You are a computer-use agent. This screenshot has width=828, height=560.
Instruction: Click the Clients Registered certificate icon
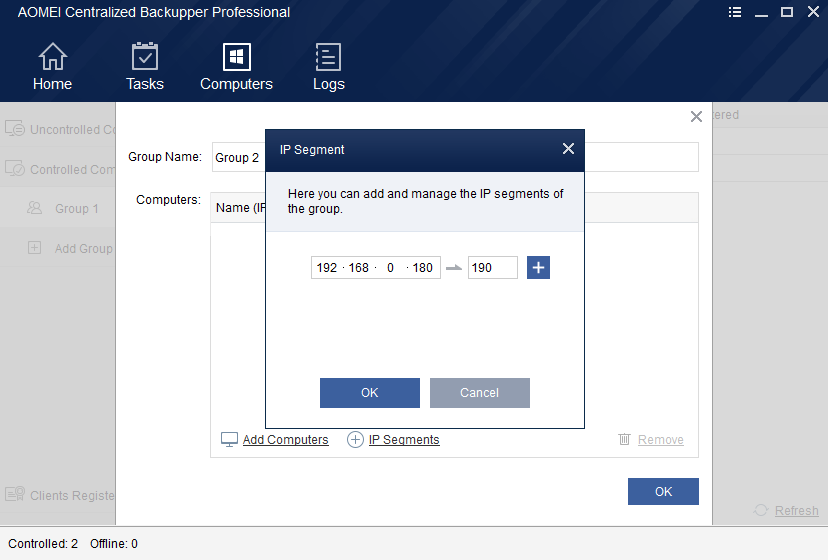coord(15,494)
